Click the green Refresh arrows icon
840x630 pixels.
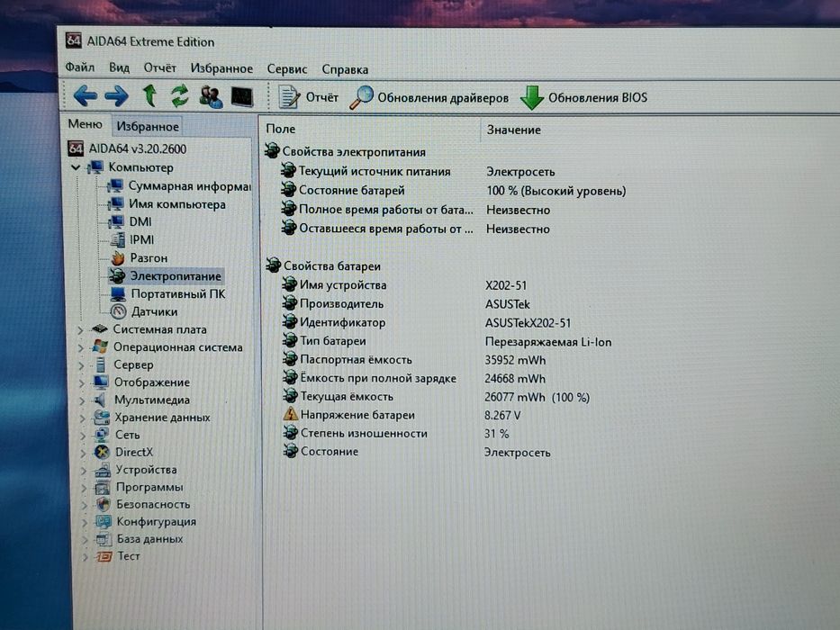[x=179, y=96]
